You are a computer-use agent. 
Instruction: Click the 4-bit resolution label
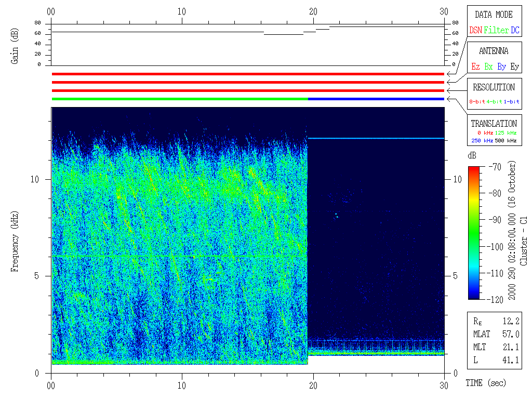point(495,102)
